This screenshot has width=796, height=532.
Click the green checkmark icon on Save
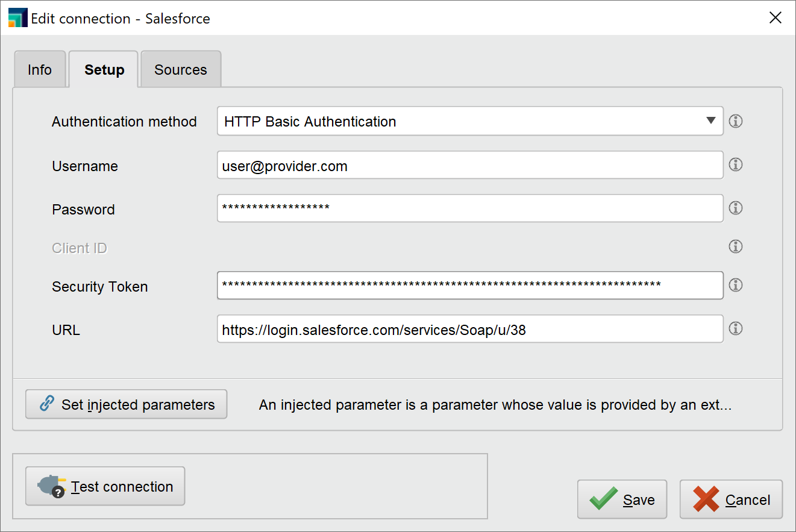point(604,499)
